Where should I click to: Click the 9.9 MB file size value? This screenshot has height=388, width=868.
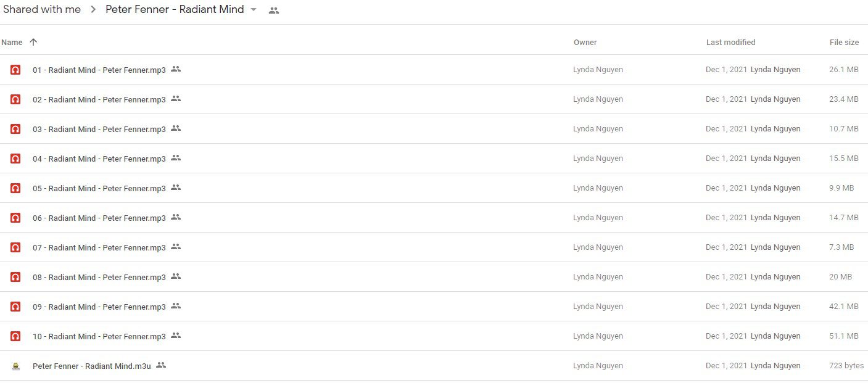coord(841,188)
